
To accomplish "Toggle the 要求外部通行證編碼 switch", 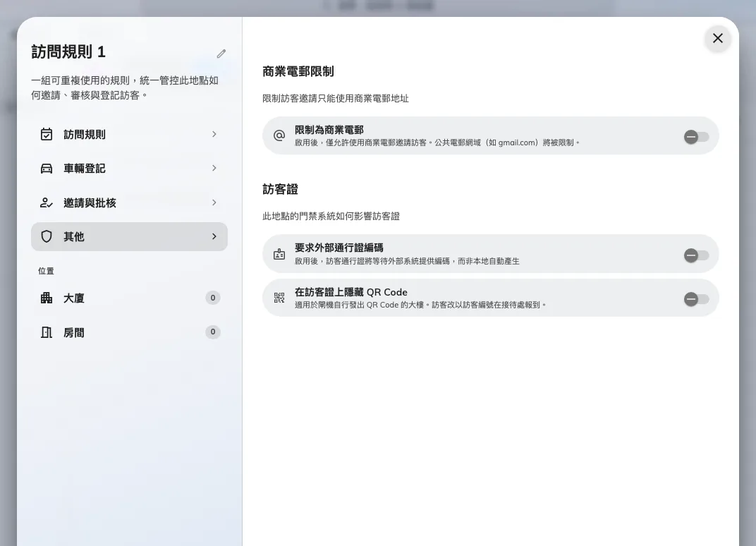I will point(697,255).
